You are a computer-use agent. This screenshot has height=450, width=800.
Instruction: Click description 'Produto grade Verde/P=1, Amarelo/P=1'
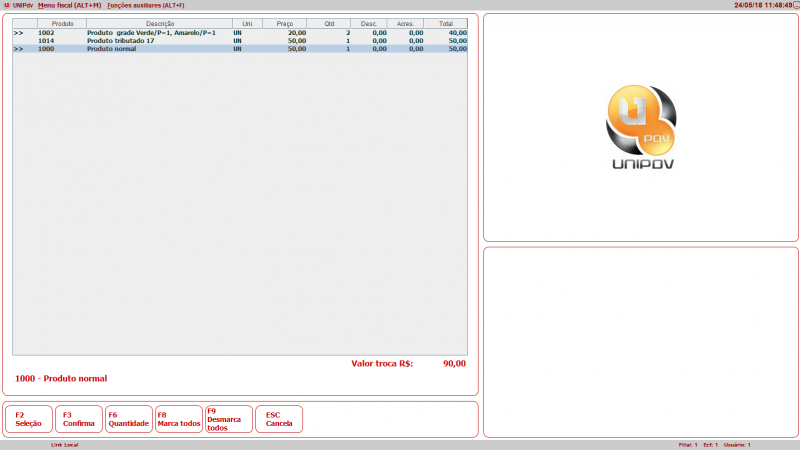point(151,33)
